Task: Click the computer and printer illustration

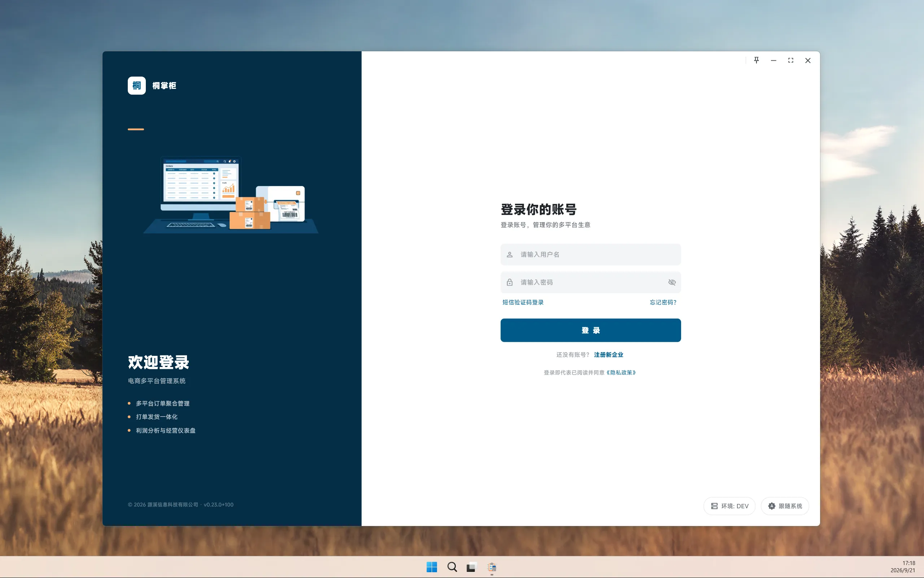Action: pos(231,194)
